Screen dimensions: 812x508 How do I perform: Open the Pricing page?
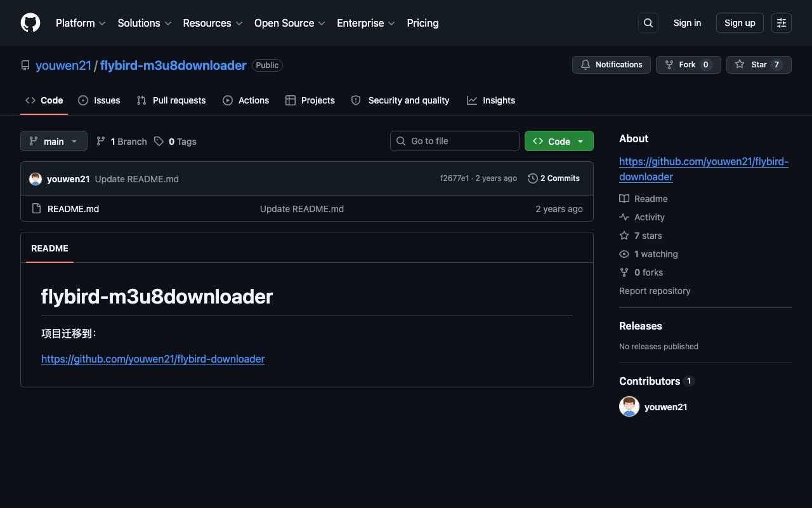(x=422, y=23)
